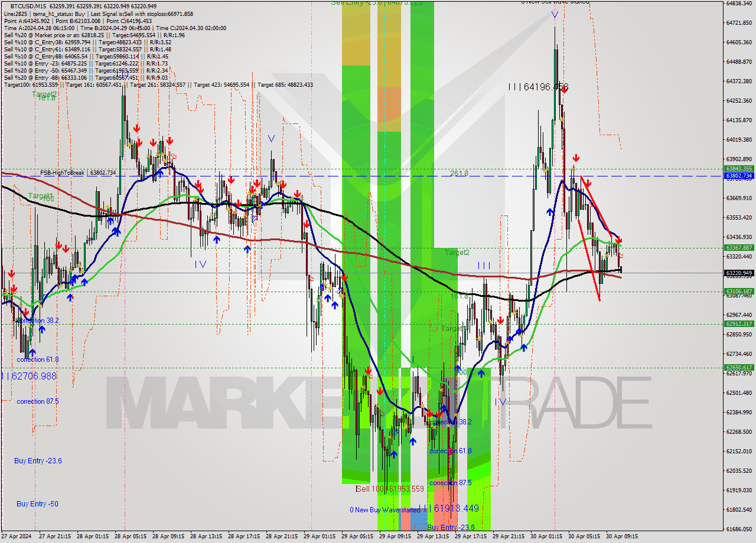Screen dimensions: 756x543
Task: Click the '0 New Buy Wave started' label
Action: tap(384, 509)
